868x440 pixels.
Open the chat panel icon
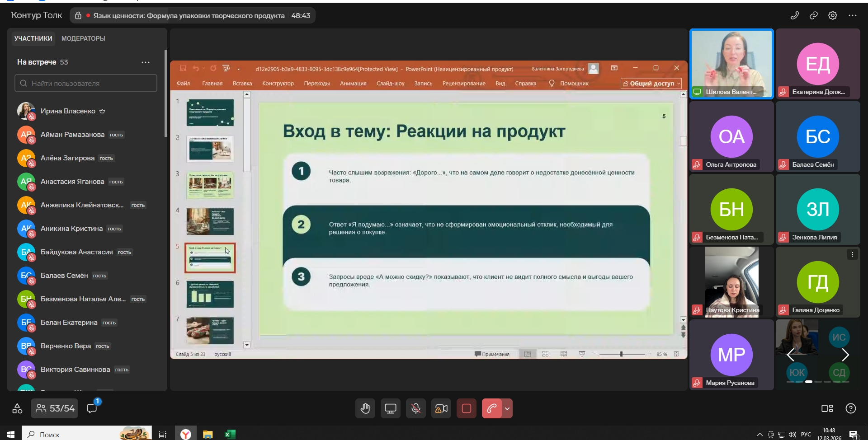[92, 408]
